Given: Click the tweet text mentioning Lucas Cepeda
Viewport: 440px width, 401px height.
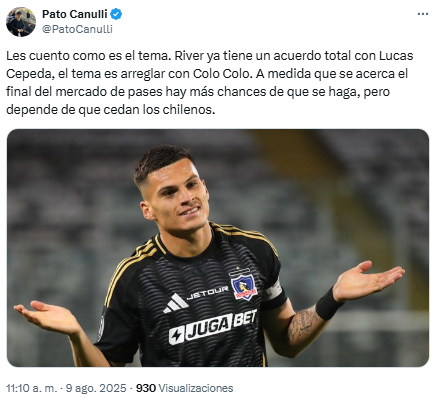Looking at the screenshot, I should click(209, 82).
